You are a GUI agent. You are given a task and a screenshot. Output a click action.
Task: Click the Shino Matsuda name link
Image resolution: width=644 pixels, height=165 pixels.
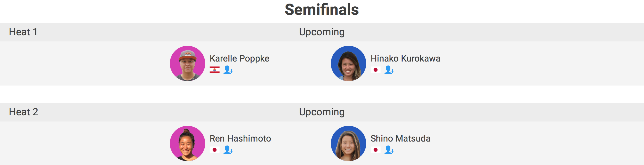coord(400,139)
